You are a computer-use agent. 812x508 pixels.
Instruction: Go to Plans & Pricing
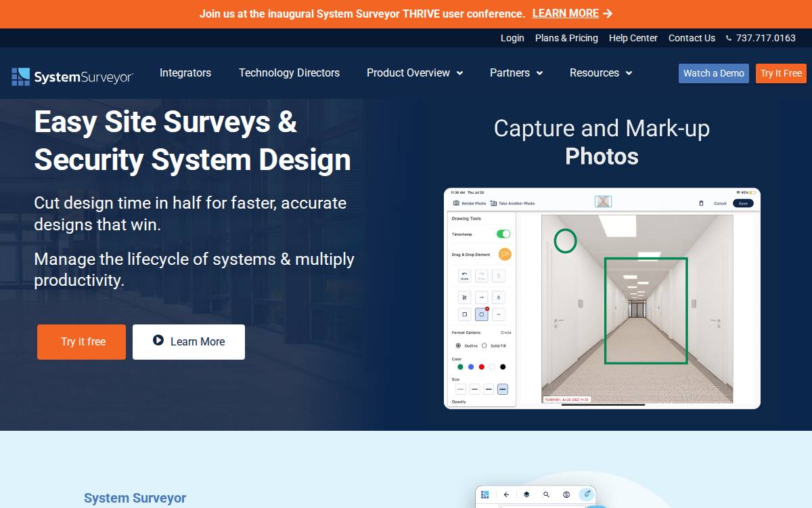point(566,38)
